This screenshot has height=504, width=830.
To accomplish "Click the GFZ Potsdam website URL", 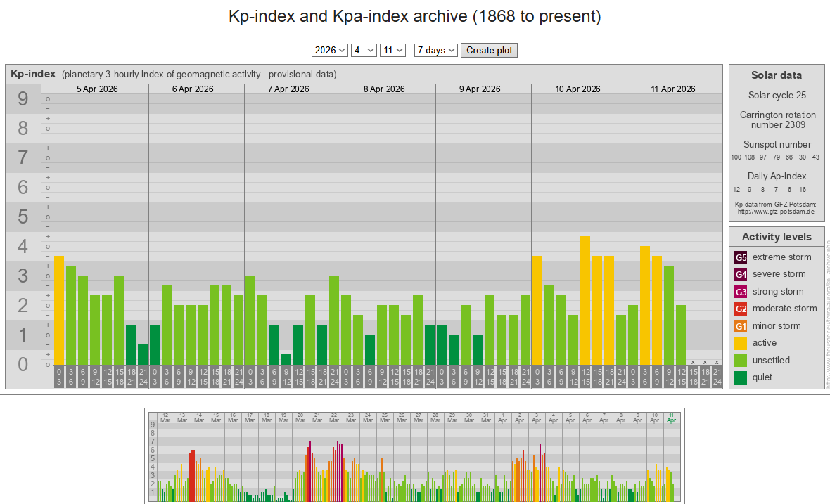I will pos(776,211).
